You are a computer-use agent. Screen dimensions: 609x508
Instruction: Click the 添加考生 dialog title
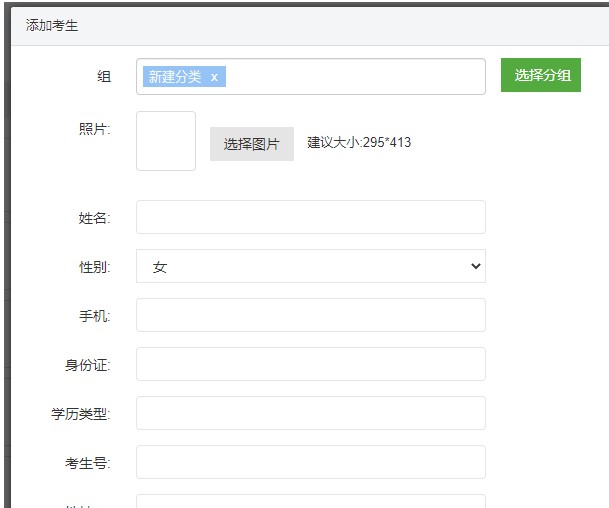click(x=52, y=26)
